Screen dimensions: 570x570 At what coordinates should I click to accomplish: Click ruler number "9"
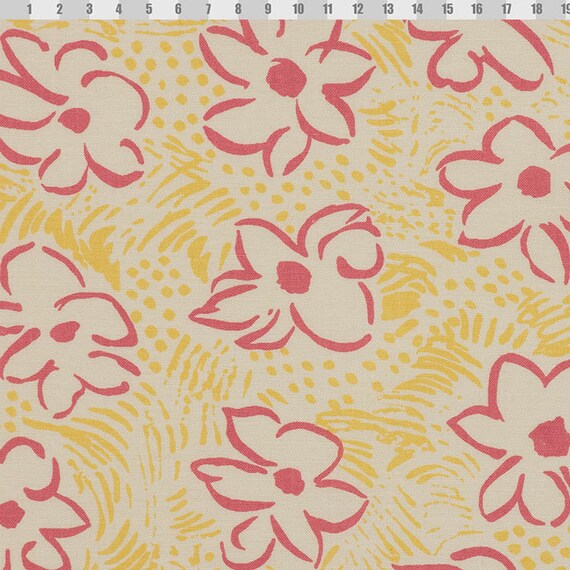(x=268, y=9)
